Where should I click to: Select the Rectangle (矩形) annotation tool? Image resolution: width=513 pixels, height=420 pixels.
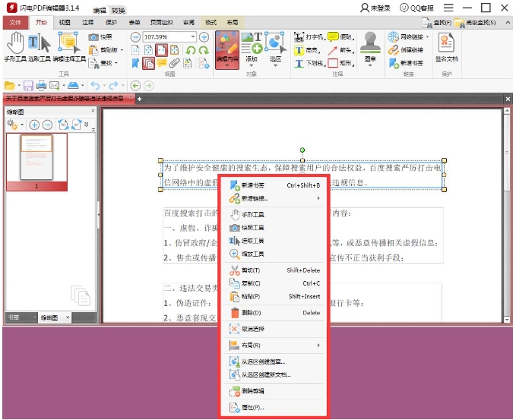(341, 63)
